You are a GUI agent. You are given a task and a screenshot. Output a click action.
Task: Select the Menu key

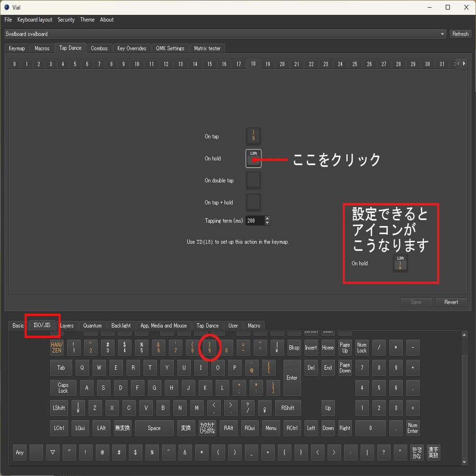tap(271, 428)
